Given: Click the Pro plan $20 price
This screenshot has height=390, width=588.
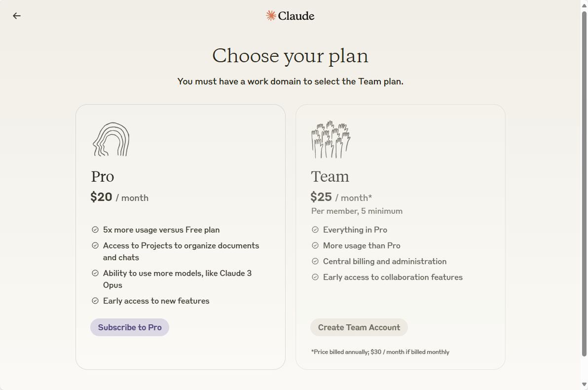Looking at the screenshot, I should [102, 197].
